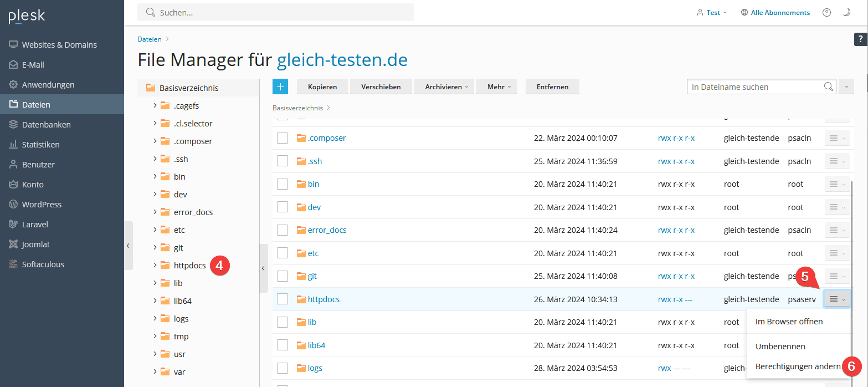Open the Test user dropdown
868x387 pixels.
click(712, 12)
